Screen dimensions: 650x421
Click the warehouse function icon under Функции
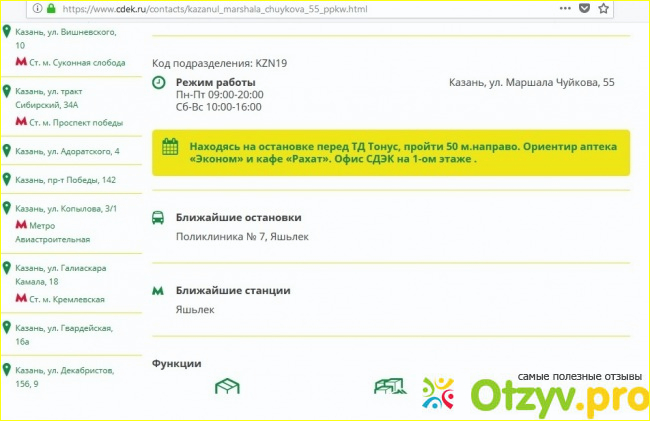386,386
